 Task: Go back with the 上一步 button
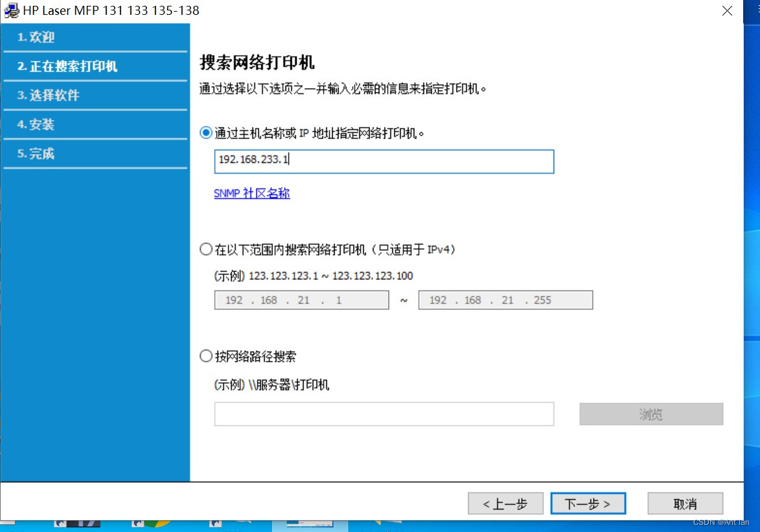pyautogui.click(x=506, y=504)
